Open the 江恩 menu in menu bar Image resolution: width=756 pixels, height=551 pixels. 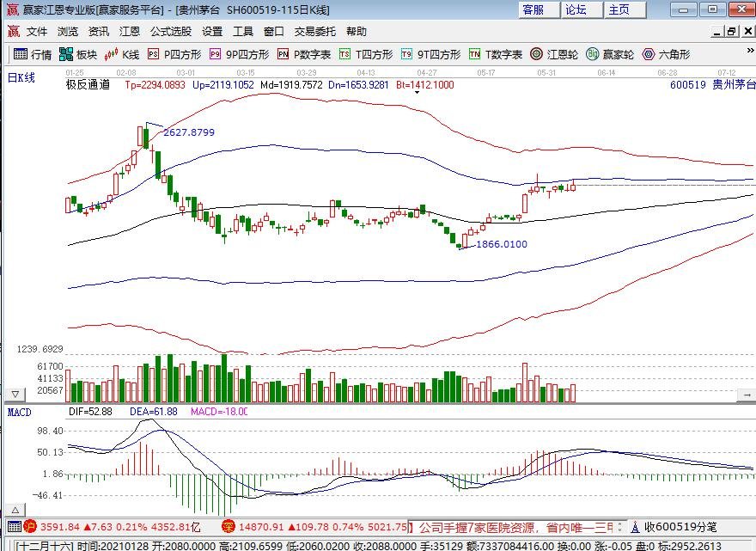[130, 31]
